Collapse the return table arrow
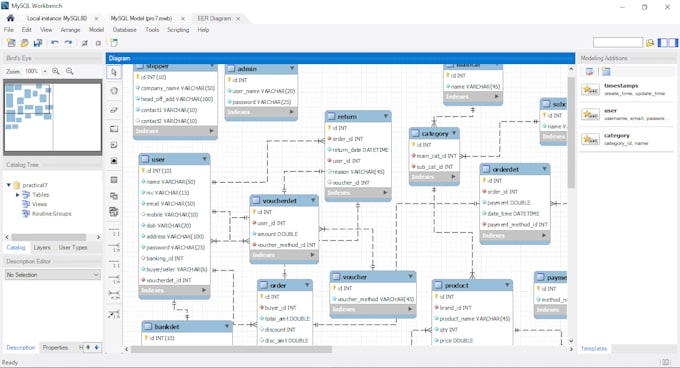The height and width of the screenshot is (368, 680). pos(386,116)
